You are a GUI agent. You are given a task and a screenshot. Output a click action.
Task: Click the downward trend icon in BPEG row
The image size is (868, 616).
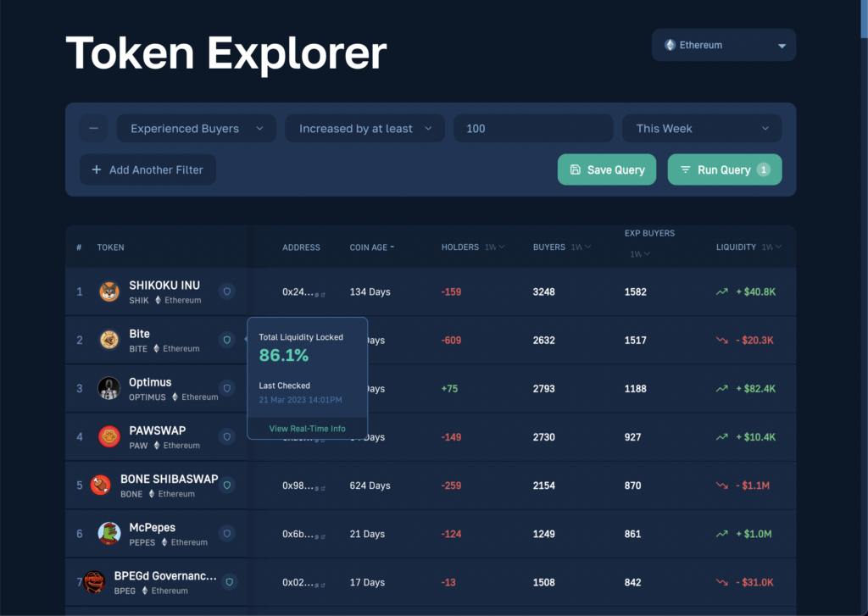point(722,582)
